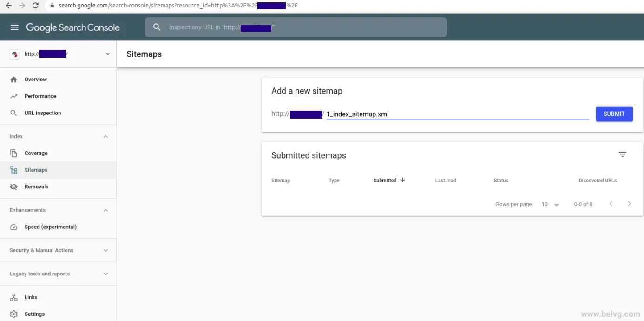This screenshot has width=644, height=321.
Task: Click the browser forward arrow
Action: pos(22,6)
